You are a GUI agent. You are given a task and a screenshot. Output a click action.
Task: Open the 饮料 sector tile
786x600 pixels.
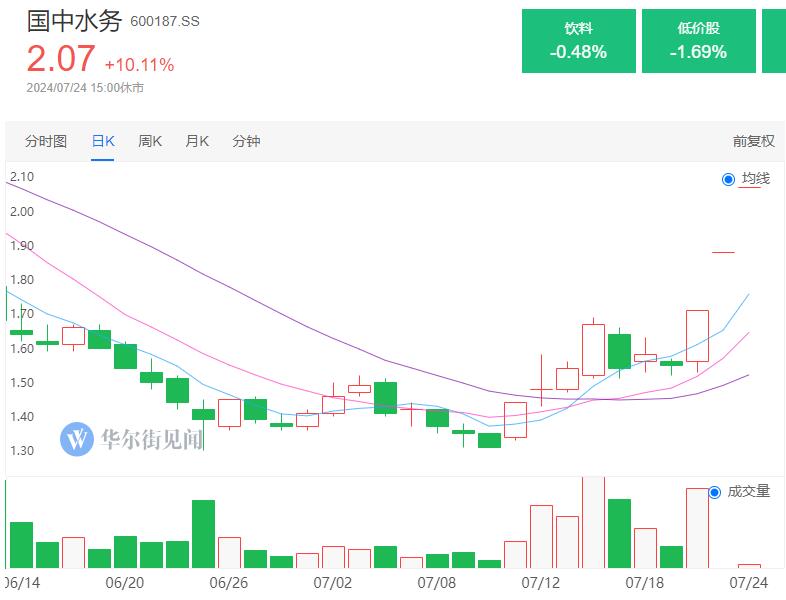pyautogui.click(x=578, y=42)
